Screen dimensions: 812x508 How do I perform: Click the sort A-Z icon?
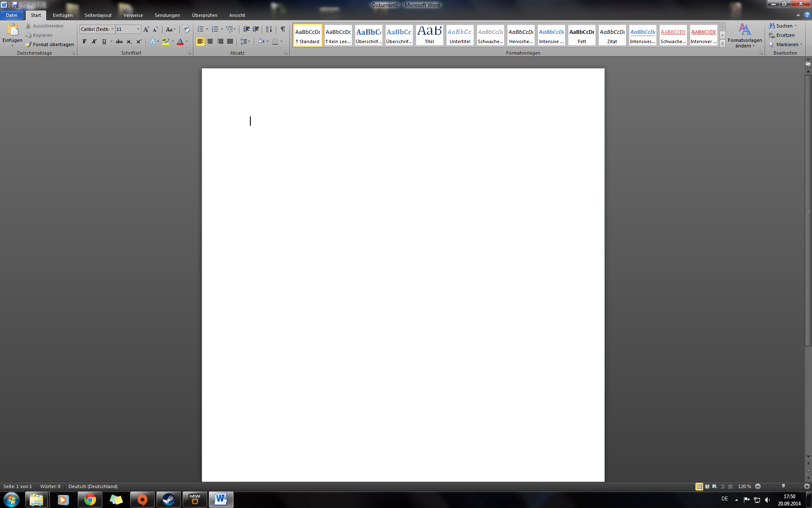click(269, 29)
